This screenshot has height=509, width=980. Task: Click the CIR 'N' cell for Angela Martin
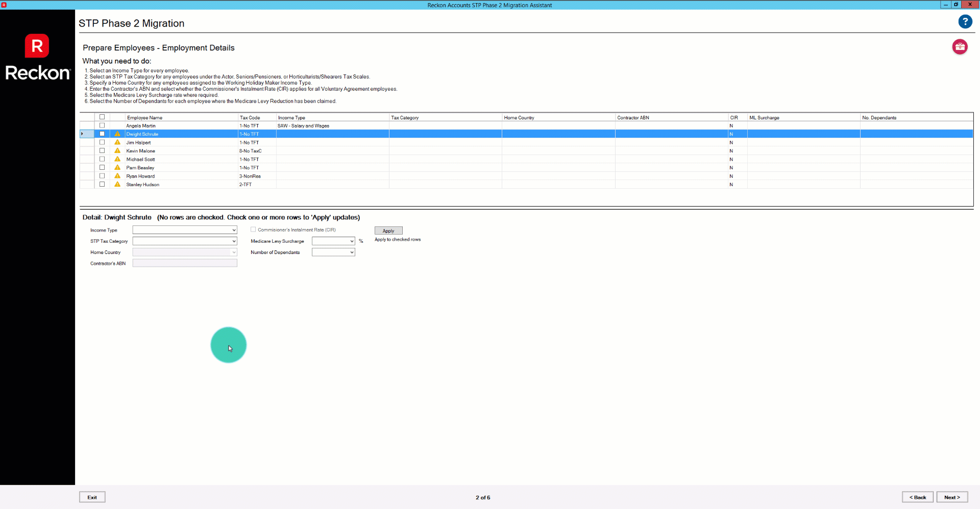[738, 125]
